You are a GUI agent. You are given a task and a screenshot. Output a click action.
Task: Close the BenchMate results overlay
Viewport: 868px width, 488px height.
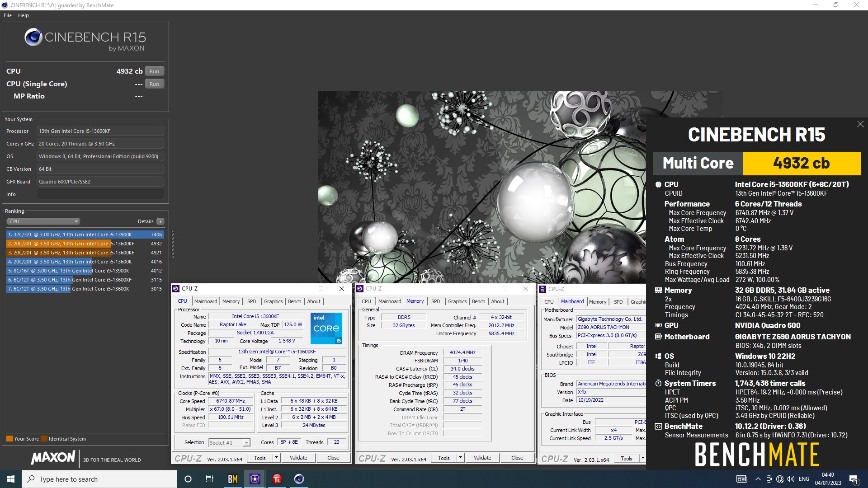[x=860, y=124]
